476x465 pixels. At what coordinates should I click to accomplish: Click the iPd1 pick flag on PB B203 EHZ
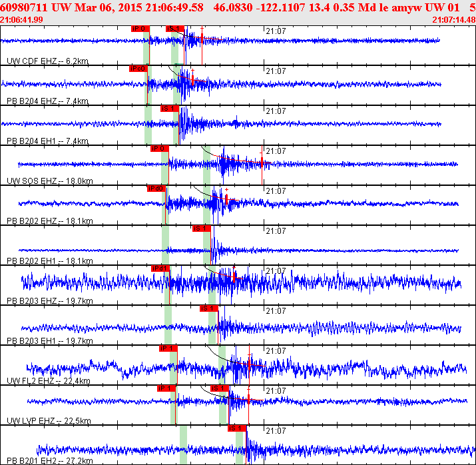(160, 268)
